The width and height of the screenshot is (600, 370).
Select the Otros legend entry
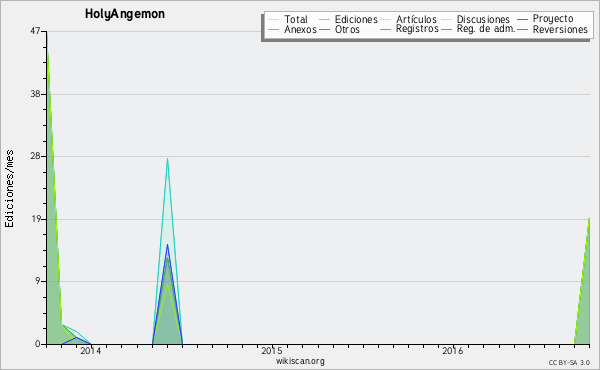pyautogui.click(x=347, y=29)
